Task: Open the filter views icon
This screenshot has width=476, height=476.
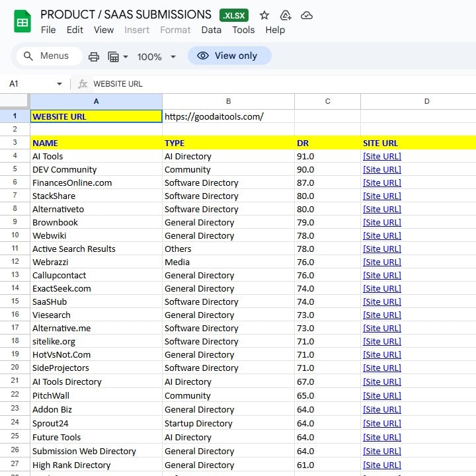Action: (x=113, y=57)
